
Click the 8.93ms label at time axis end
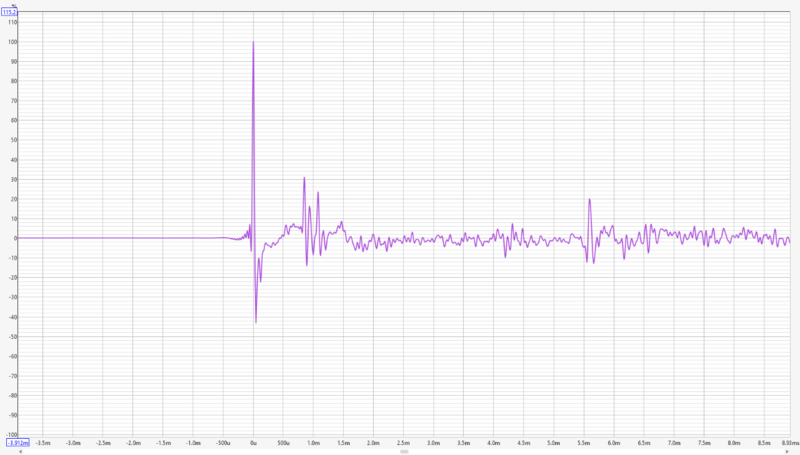point(790,443)
